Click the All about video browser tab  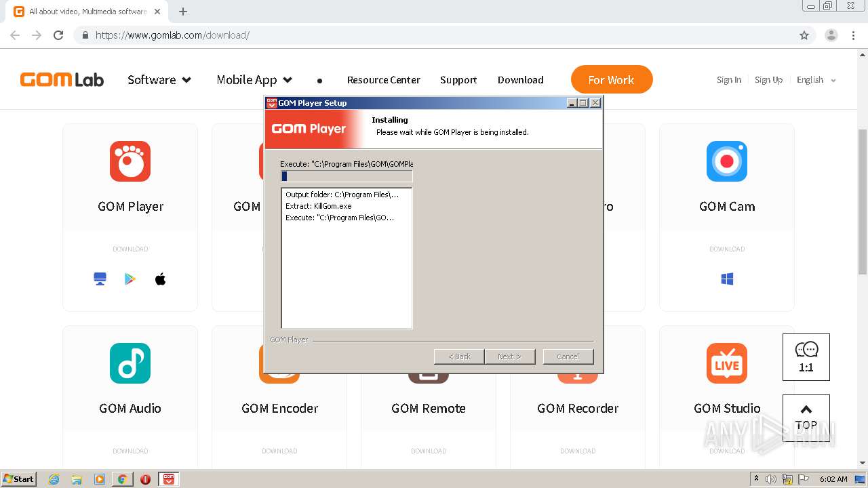[x=88, y=12]
